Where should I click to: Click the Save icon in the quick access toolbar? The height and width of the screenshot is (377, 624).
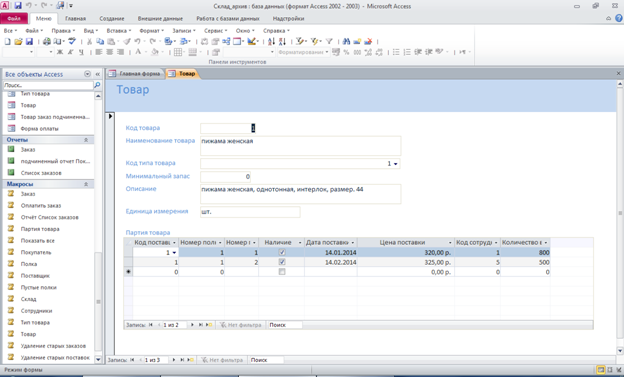18,6
